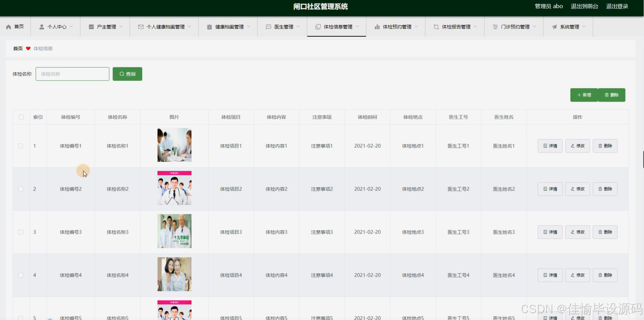Screen dimensions: 644x320
Task: Expand the 门诊预约管理 dropdown arrow
Action: tap(534, 26)
